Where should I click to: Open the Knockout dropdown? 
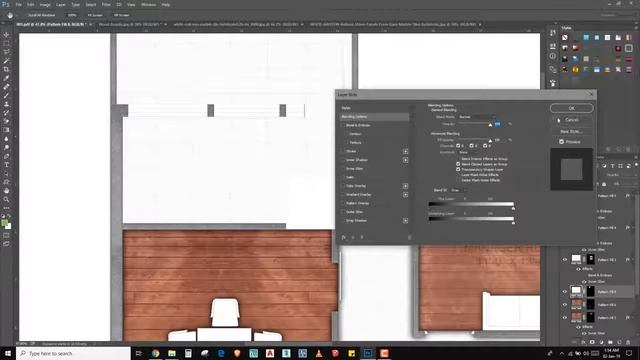[x=469, y=152]
